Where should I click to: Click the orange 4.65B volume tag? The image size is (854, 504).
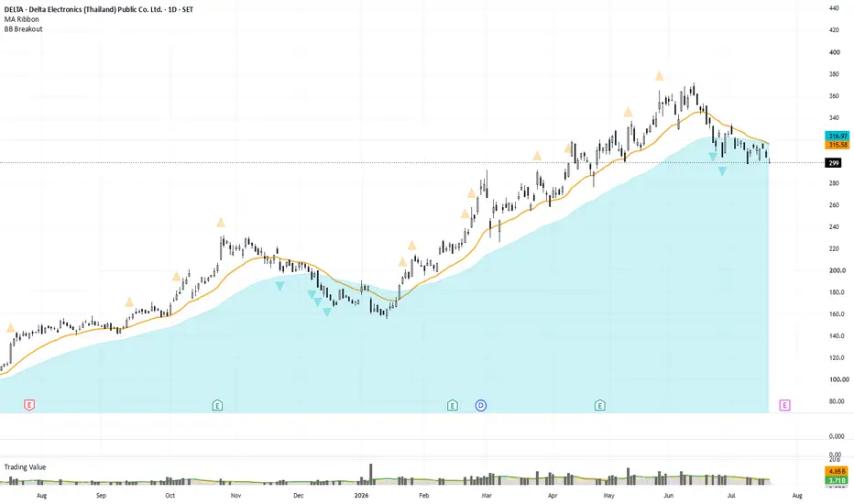click(838, 471)
